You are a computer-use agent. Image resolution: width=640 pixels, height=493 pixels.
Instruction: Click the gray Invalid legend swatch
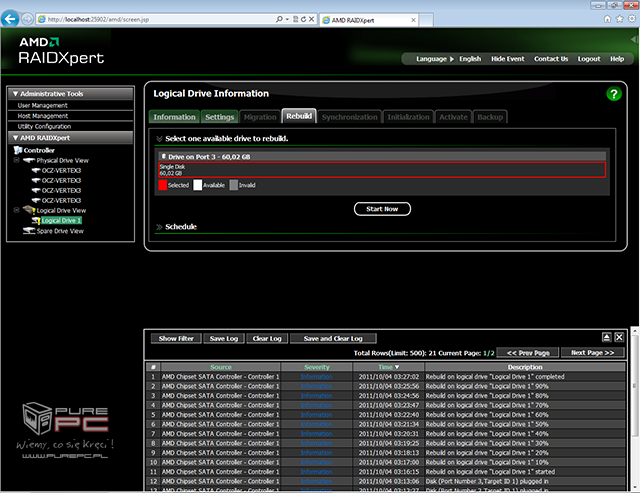coord(233,185)
